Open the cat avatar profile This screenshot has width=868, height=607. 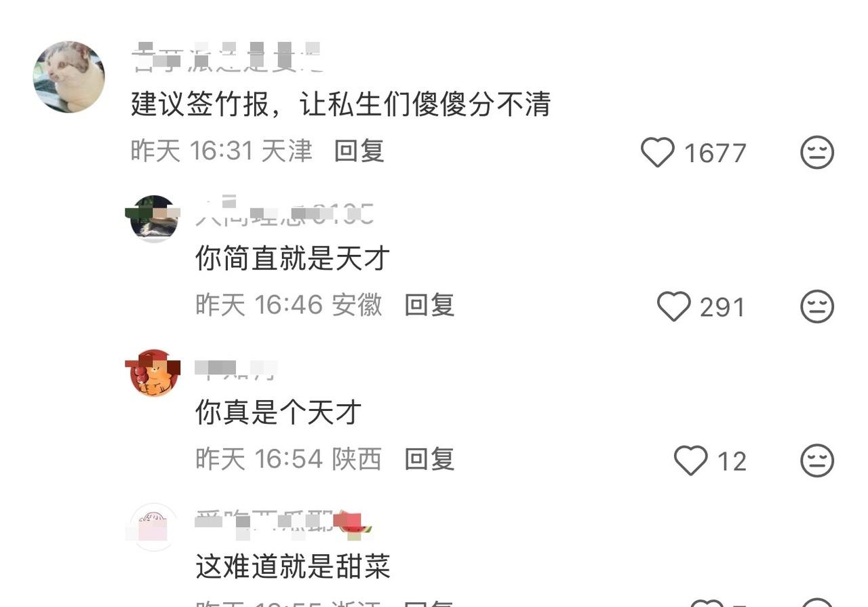[x=69, y=77]
